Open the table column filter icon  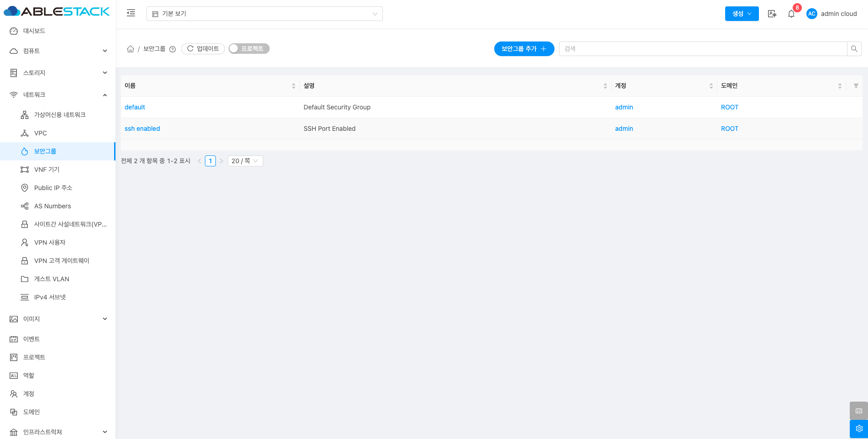point(856,86)
